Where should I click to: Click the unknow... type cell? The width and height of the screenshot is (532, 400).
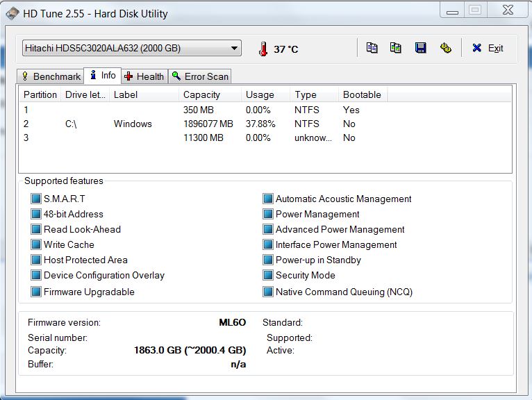pos(313,137)
